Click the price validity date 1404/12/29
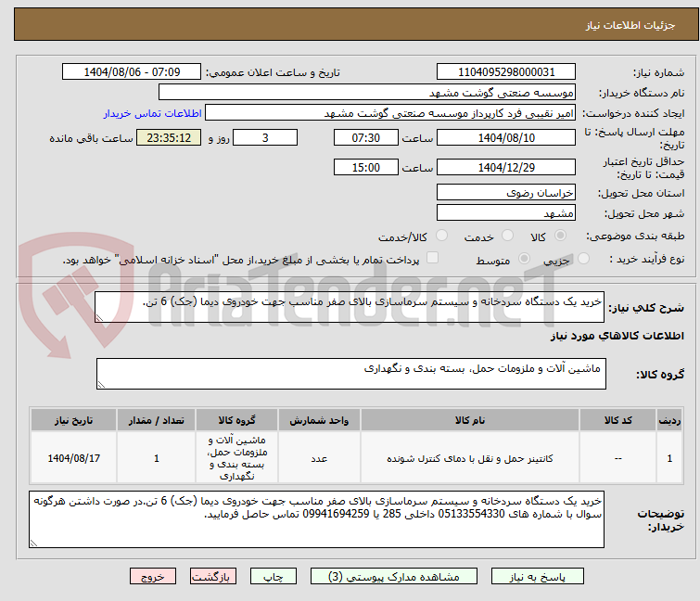700x601 pixels. (506, 168)
